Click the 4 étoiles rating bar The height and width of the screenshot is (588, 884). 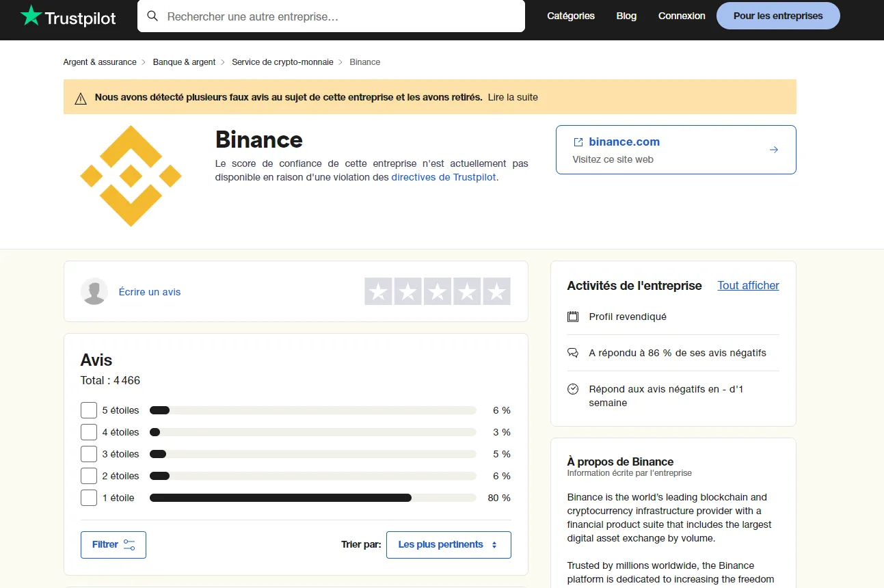tap(313, 432)
